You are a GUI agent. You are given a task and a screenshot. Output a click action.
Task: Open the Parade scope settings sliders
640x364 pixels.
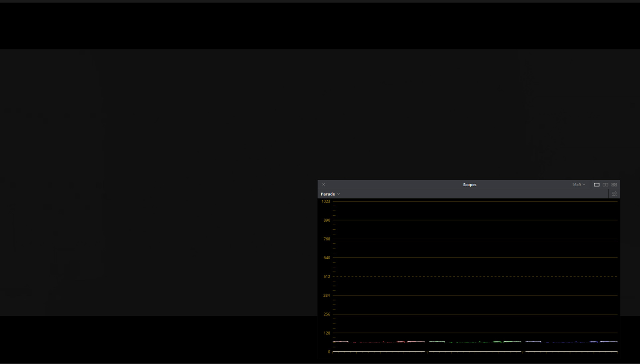coord(614,194)
